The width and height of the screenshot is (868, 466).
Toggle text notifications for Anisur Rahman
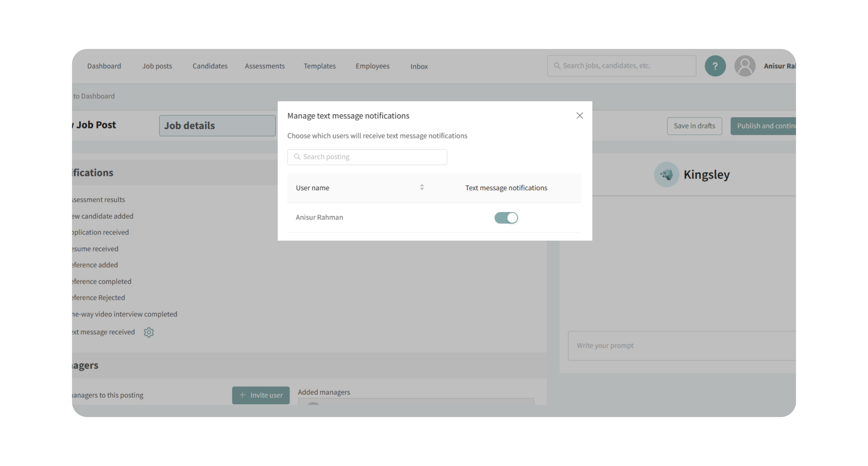tap(506, 218)
